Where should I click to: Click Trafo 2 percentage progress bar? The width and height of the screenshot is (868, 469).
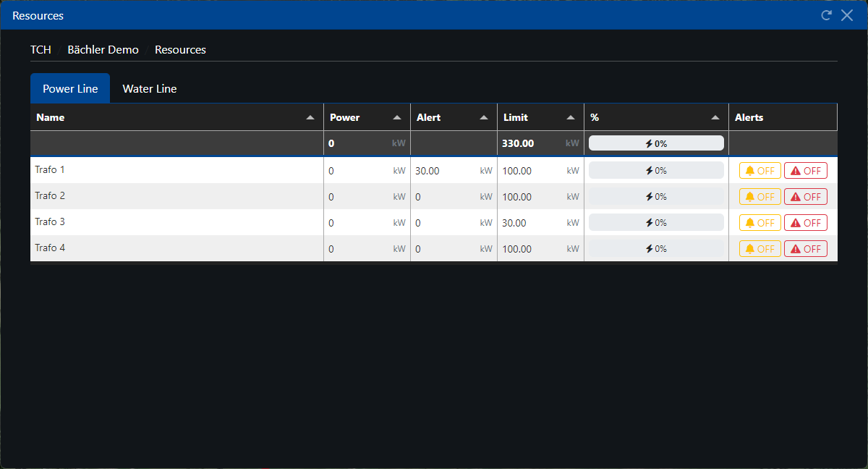656,197
